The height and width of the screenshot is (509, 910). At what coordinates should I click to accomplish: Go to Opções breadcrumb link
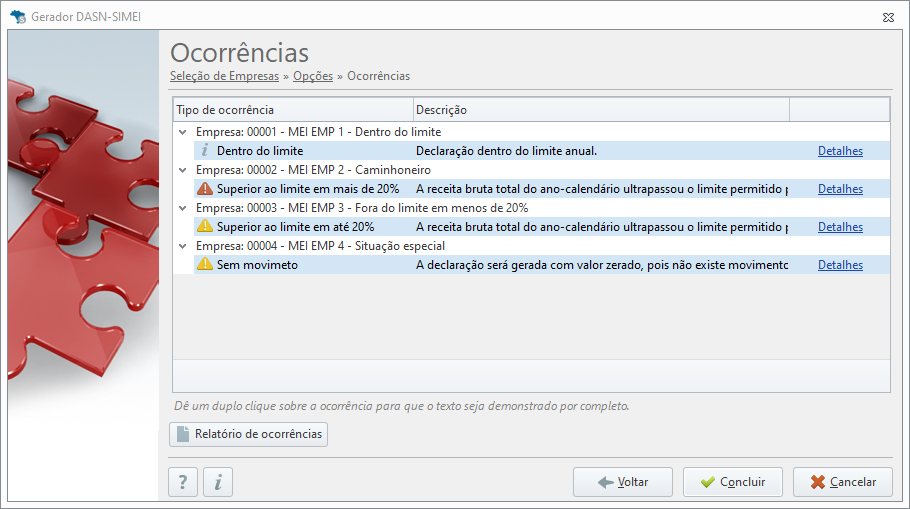pyautogui.click(x=313, y=76)
